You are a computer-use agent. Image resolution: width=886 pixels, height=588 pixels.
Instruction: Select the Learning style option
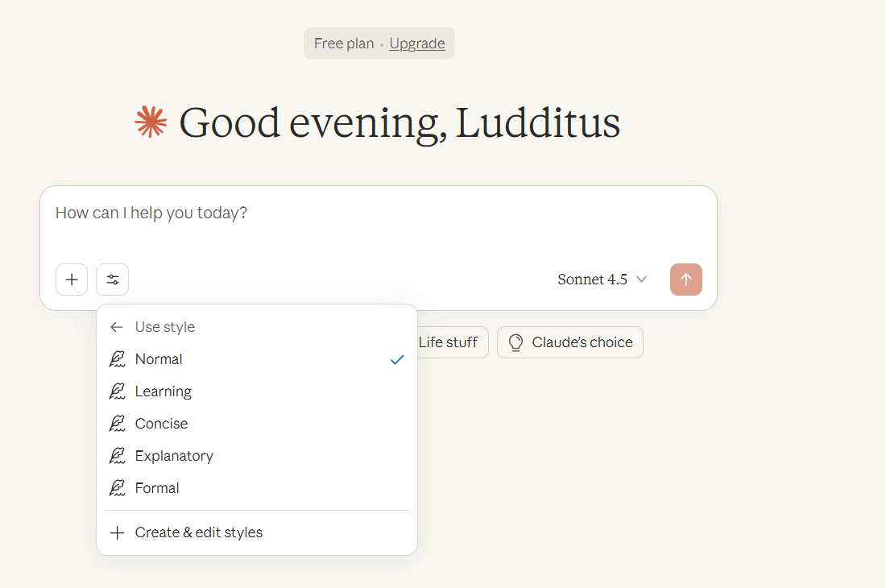click(164, 391)
